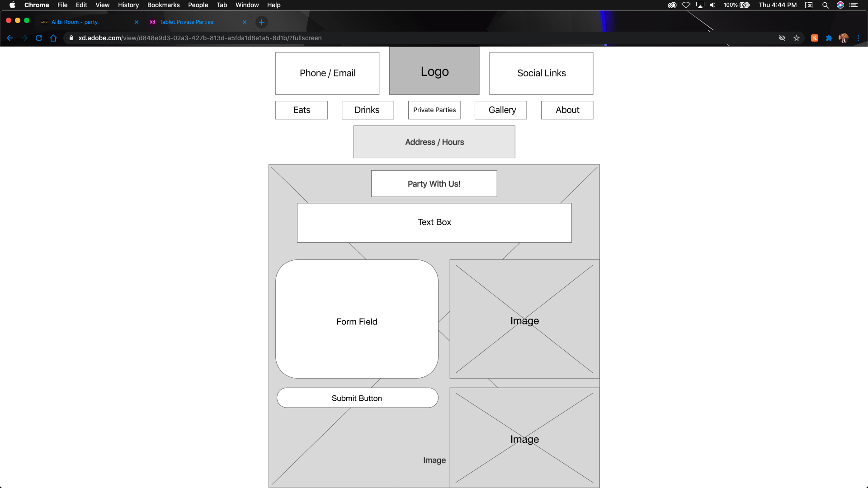The height and width of the screenshot is (488, 868).
Task: Reload the page with refresh icon
Action: point(39,38)
